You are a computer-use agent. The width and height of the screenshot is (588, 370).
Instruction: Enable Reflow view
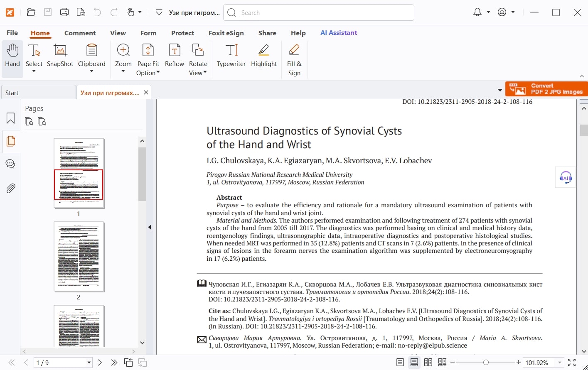(175, 55)
